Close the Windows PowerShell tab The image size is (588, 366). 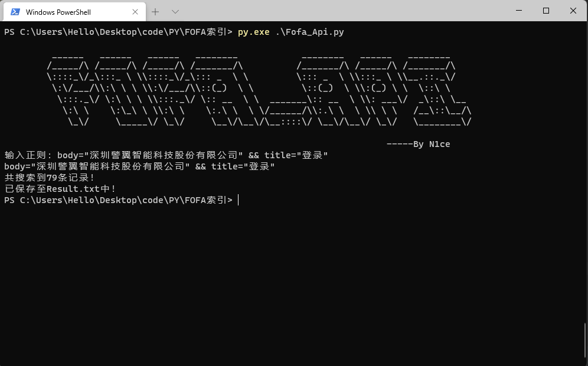pos(135,12)
